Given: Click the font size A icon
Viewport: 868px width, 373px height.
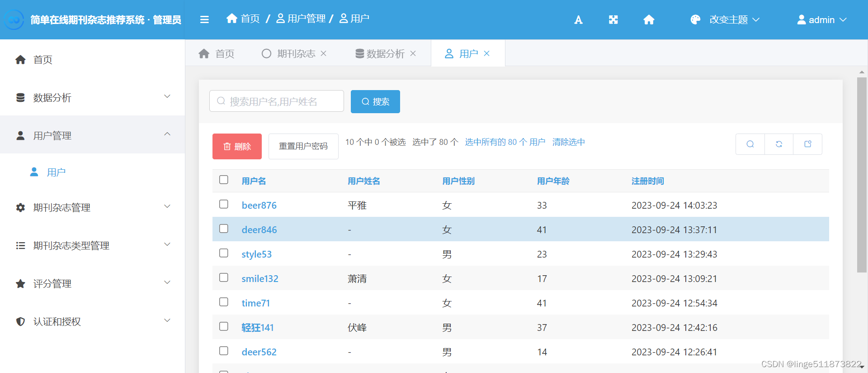Looking at the screenshot, I should pyautogui.click(x=578, y=19).
